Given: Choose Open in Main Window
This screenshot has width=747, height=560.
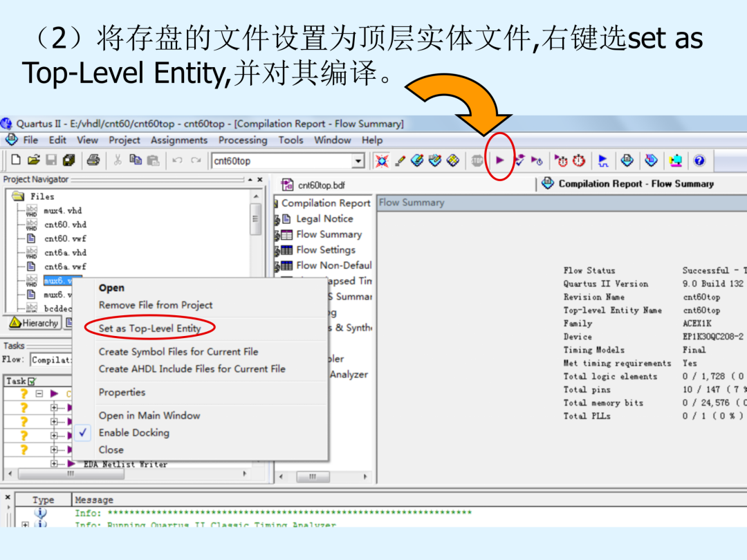Looking at the screenshot, I should pyautogui.click(x=149, y=416).
